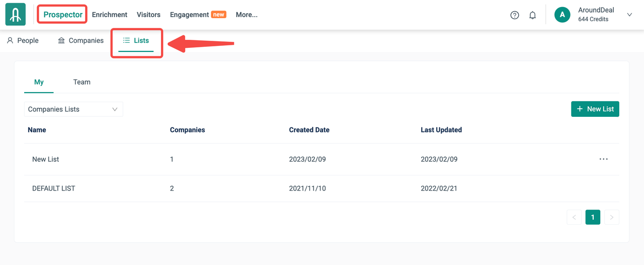The height and width of the screenshot is (265, 644).
Task: Expand the account menu chevron
Action: (x=629, y=15)
